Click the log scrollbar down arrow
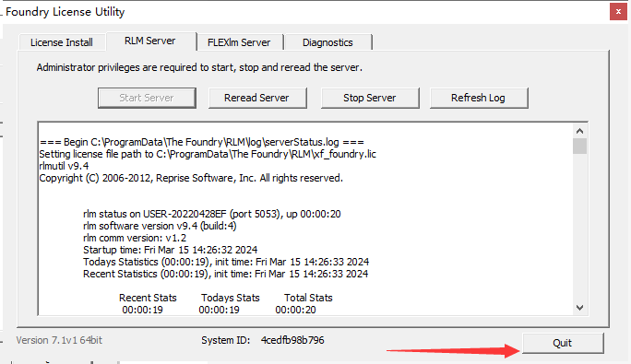 tap(579, 308)
